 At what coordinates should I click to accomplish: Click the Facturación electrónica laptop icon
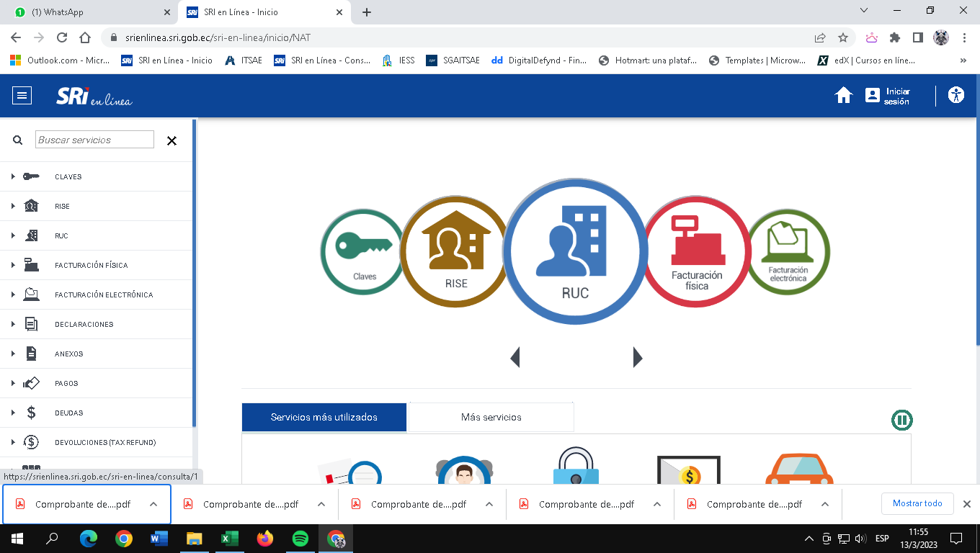[x=788, y=251]
